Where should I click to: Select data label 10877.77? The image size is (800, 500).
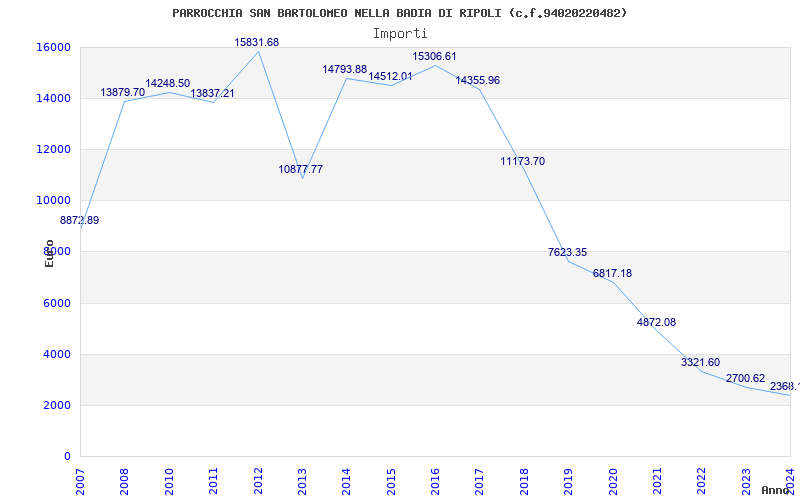click(x=301, y=169)
